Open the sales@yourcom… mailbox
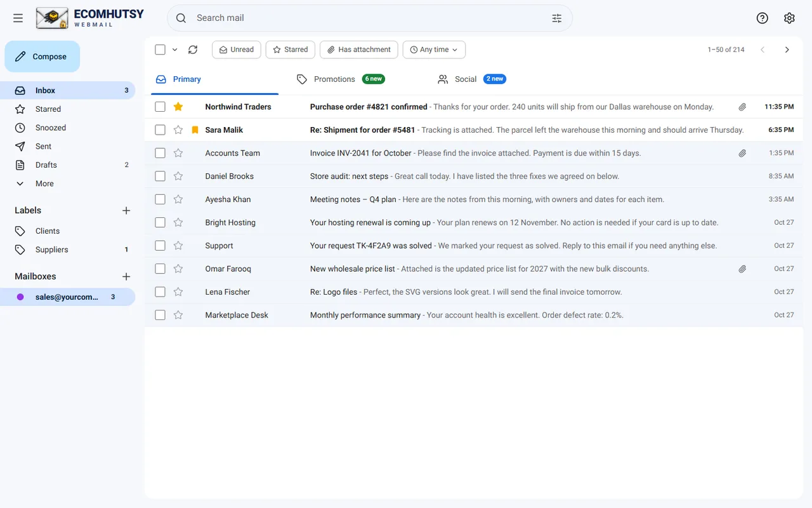The height and width of the screenshot is (508, 812). [x=68, y=297]
